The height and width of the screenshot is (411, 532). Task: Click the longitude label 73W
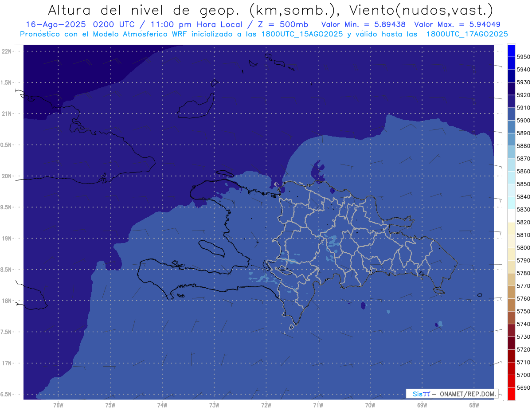214,405
